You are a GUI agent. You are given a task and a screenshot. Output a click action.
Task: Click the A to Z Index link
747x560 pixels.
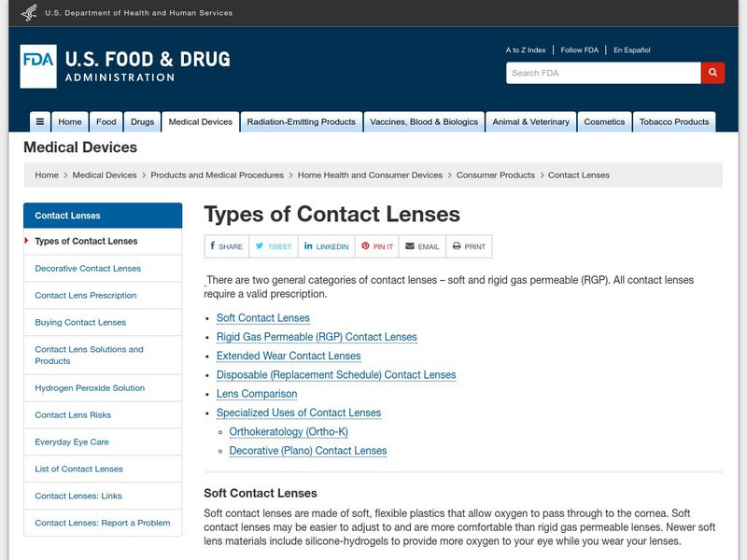pos(525,49)
